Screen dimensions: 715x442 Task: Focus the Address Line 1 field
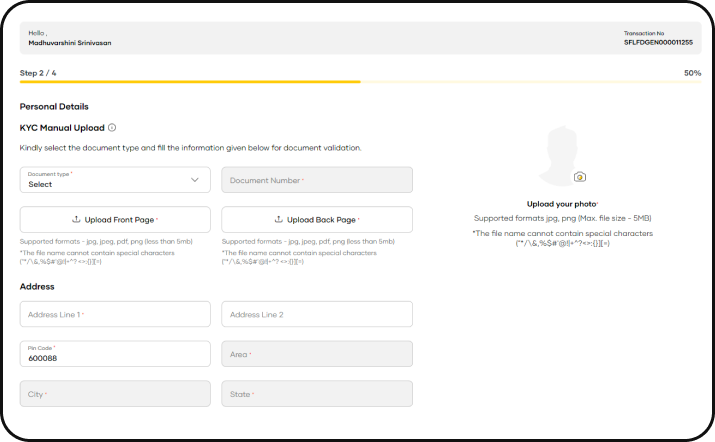point(115,314)
